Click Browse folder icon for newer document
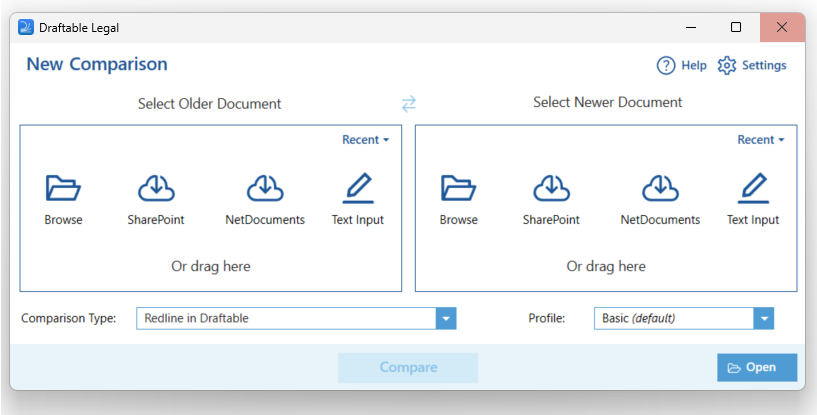The width and height of the screenshot is (817, 415). 458,188
